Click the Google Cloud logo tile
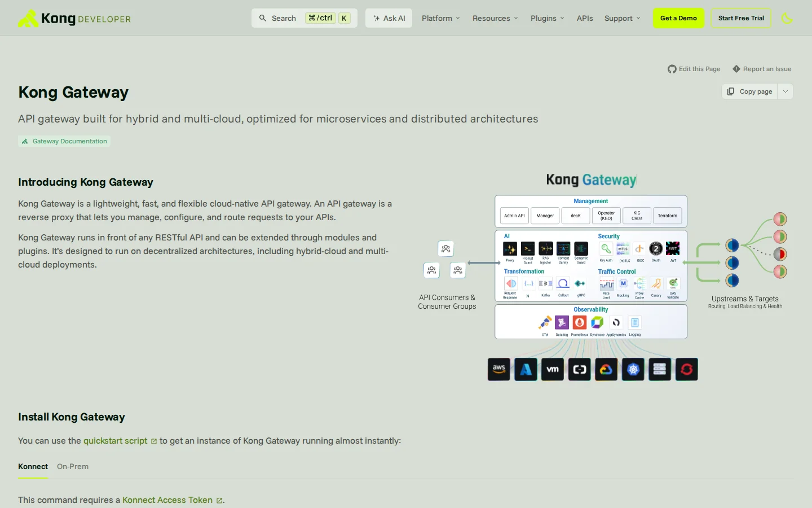The image size is (812, 508). [606, 369]
